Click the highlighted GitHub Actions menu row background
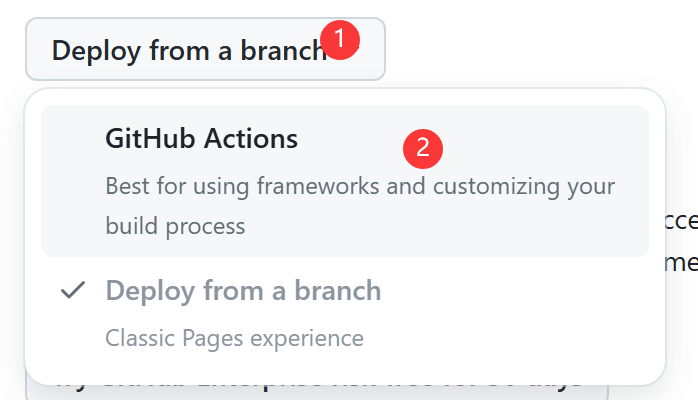The height and width of the screenshot is (400, 698). coord(345,181)
